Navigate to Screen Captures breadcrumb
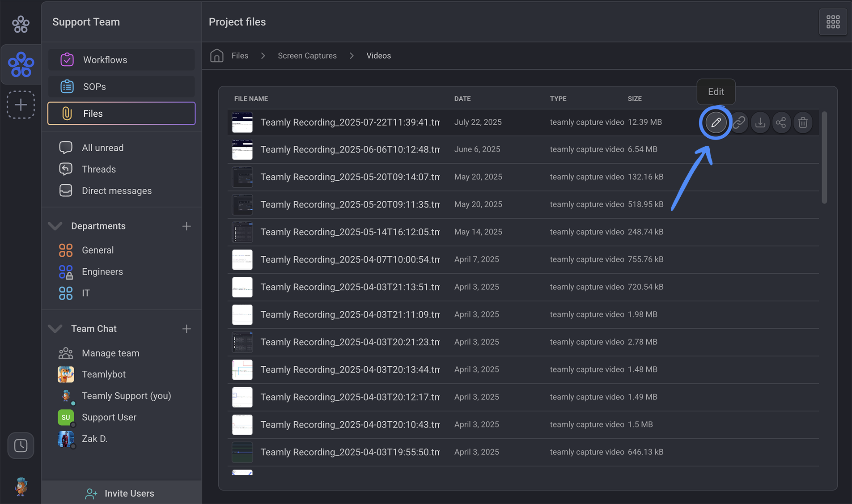This screenshot has width=852, height=504. coord(307,55)
